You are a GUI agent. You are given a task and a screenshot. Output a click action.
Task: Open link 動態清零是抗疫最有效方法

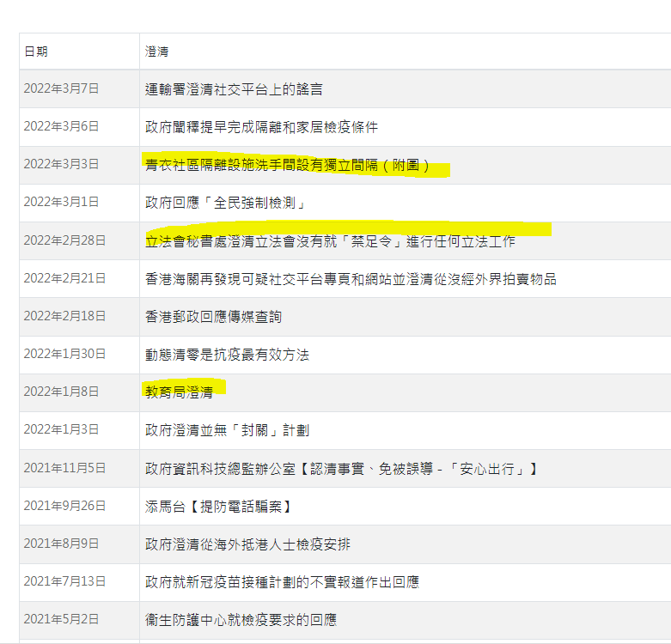click(x=227, y=355)
